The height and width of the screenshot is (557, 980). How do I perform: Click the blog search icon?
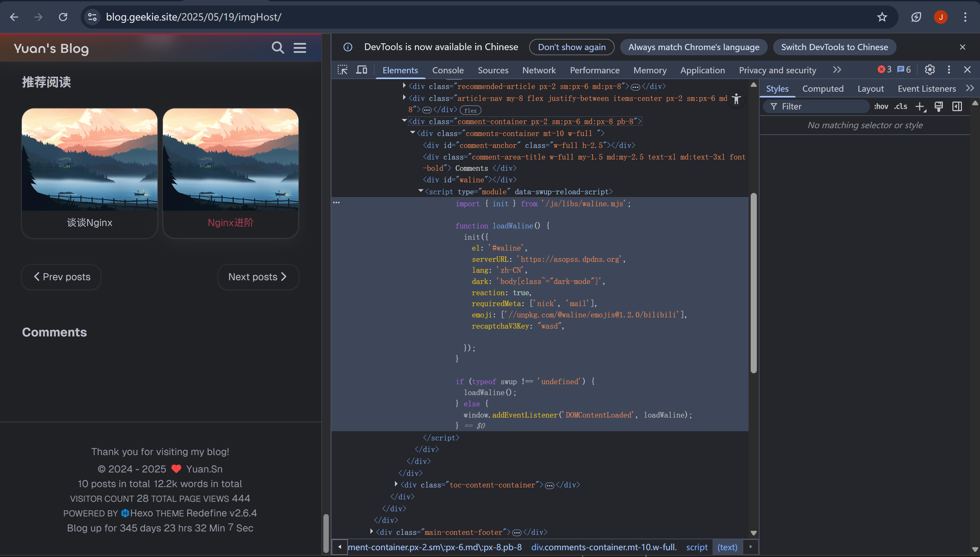[278, 48]
